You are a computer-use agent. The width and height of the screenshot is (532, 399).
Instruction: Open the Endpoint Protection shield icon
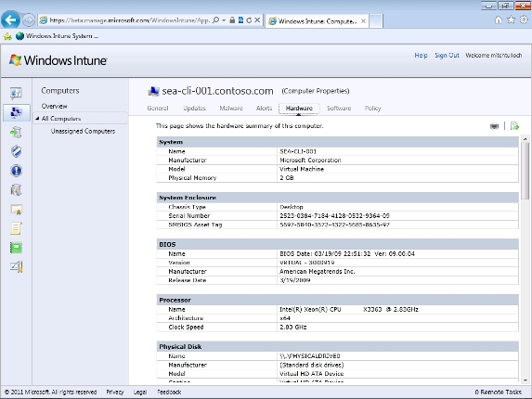(x=16, y=151)
